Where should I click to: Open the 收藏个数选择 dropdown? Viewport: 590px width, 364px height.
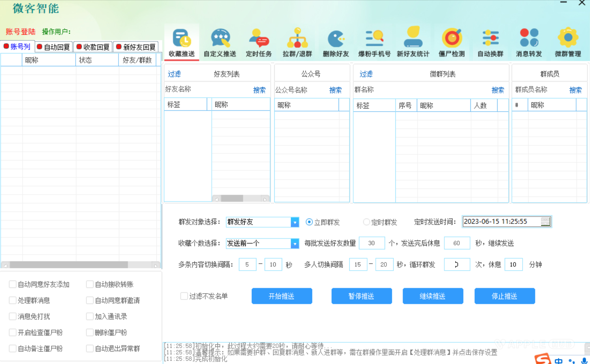coord(294,243)
